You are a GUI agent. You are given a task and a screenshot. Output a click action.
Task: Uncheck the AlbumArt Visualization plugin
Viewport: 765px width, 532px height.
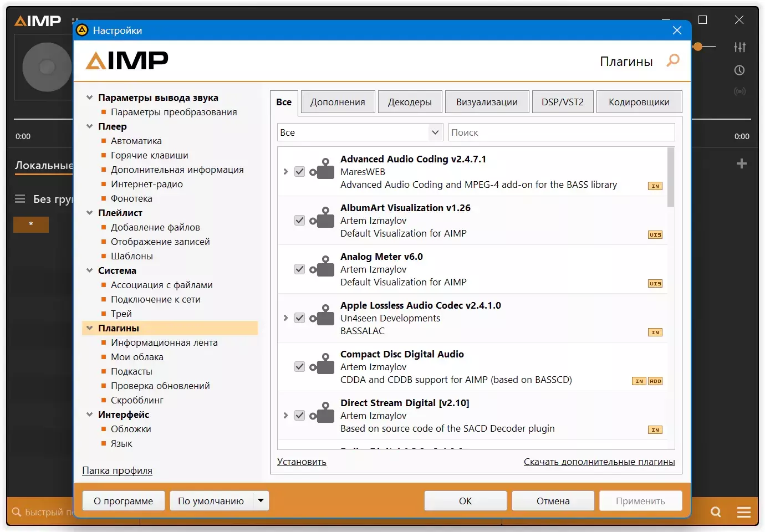coord(299,221)
